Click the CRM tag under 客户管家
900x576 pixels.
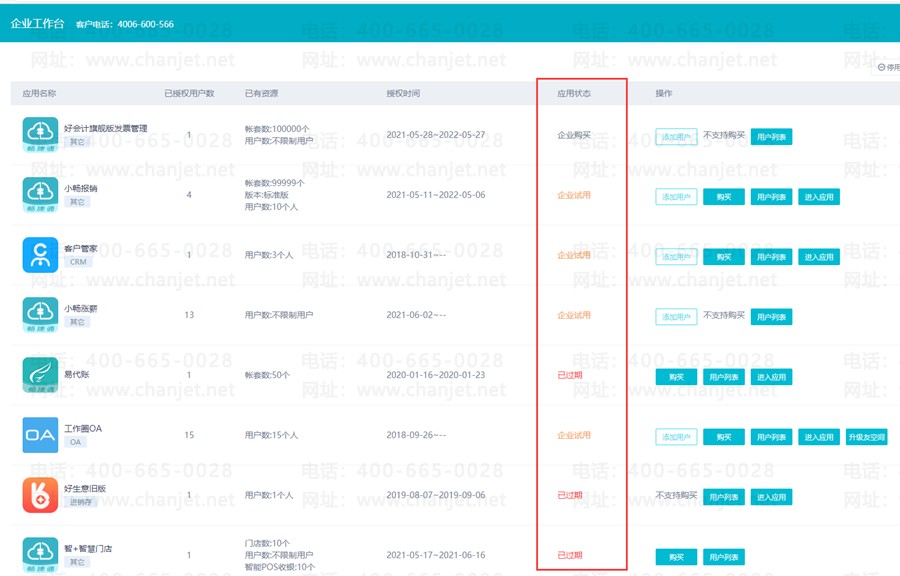tap(78, 262)
